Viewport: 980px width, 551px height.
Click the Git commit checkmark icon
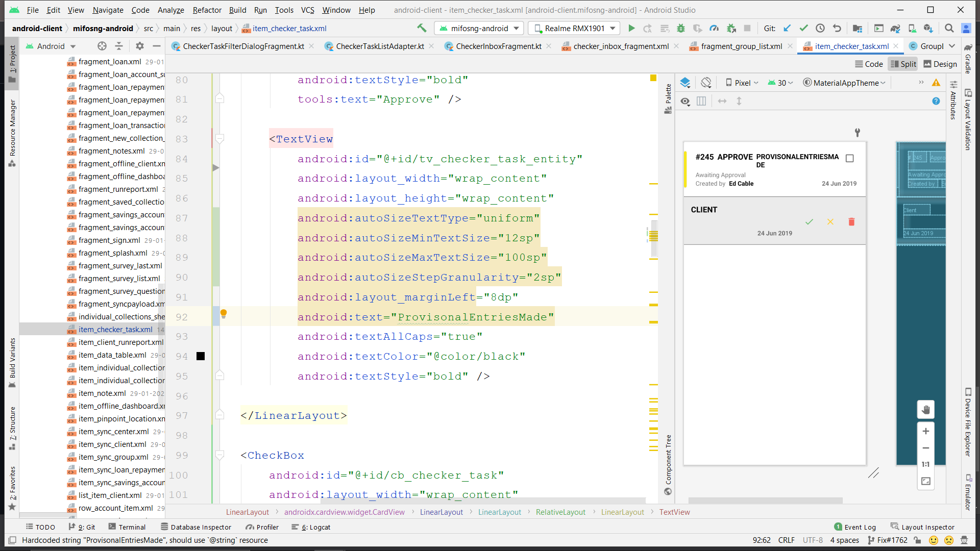point(803,29)
